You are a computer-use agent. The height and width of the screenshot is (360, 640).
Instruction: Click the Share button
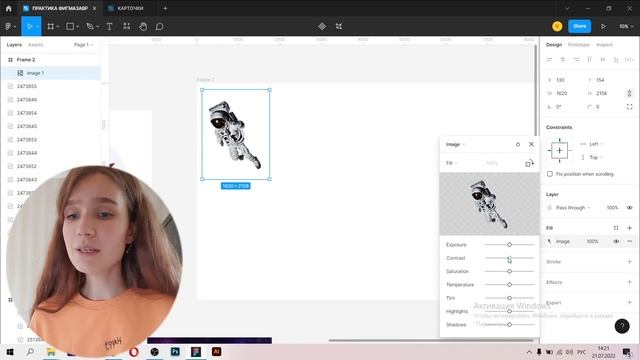[580, 26]
